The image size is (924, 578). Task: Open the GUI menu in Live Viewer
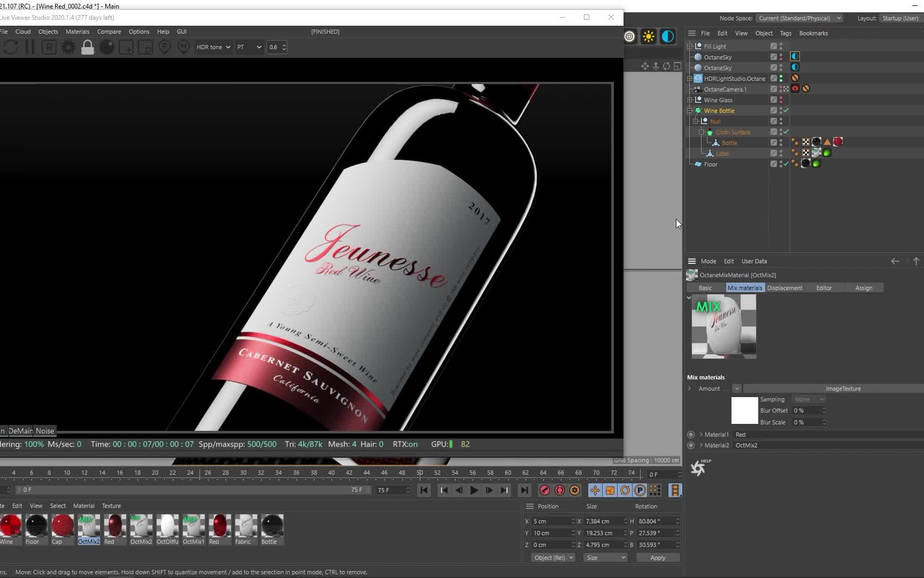[x=182, y=32]
